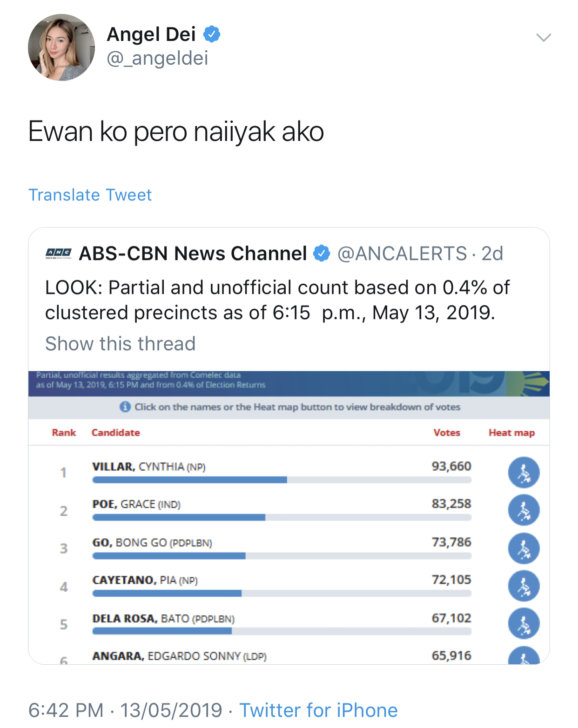
Task: Open Angel Dei's profile picture
Action: point(61,47)
